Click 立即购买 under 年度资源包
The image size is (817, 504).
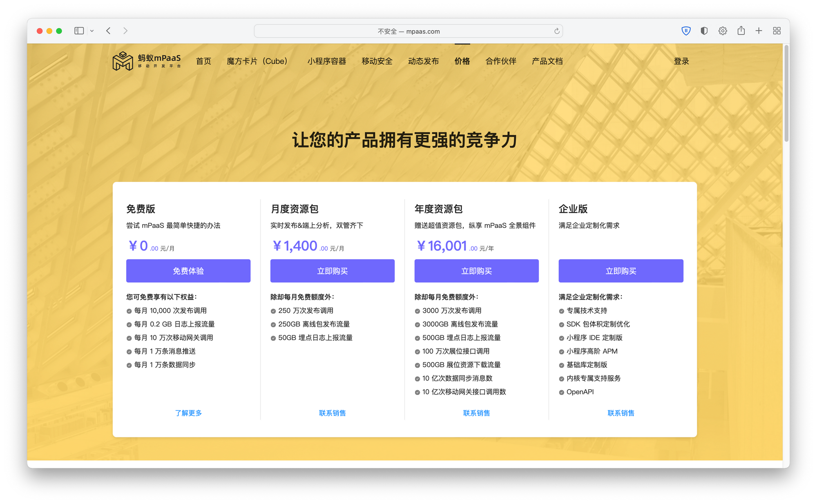tap(477, 271)
